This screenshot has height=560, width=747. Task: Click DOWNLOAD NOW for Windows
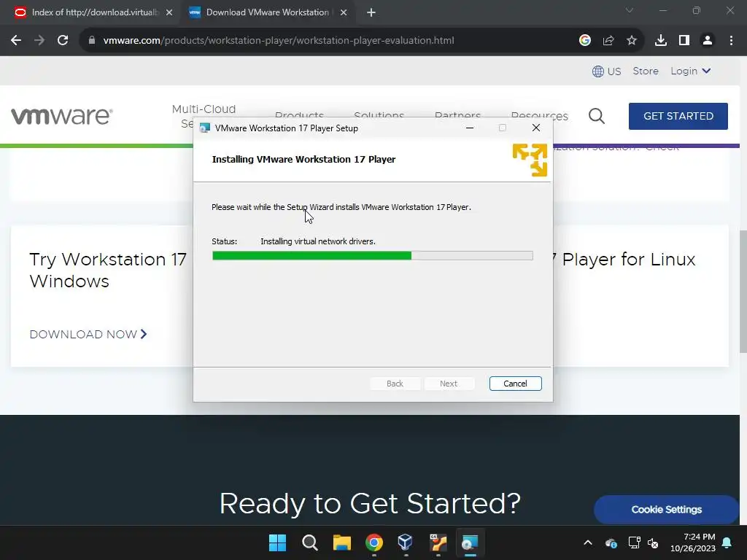88,334
